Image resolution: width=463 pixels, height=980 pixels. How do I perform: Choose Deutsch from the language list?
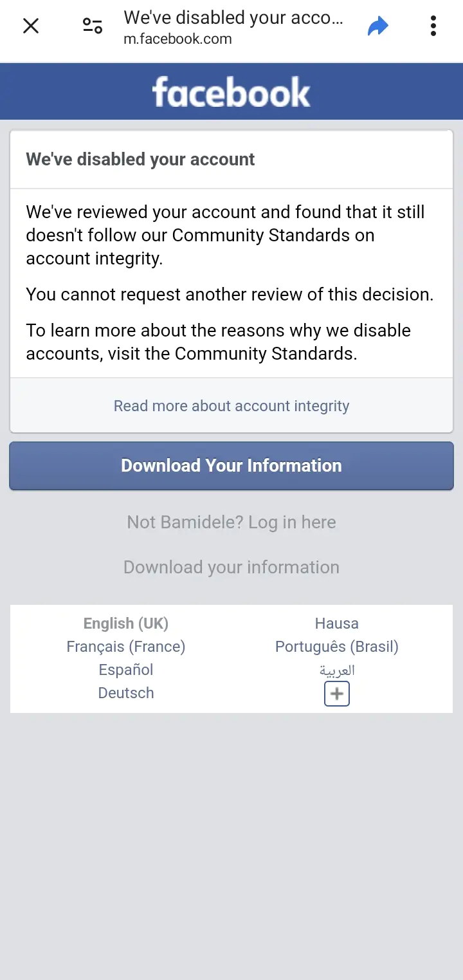[125, 692]
